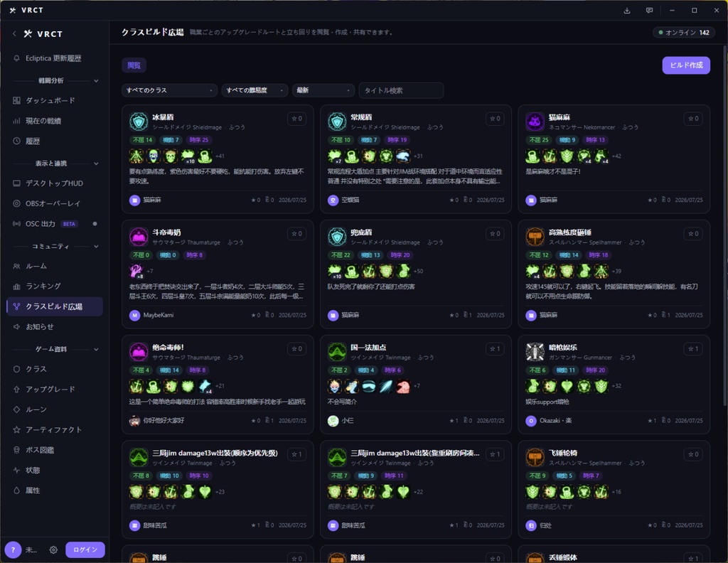
Task: Click author MaybeKami on 斗帝毒奶 card
Action: tap(151, 315)
